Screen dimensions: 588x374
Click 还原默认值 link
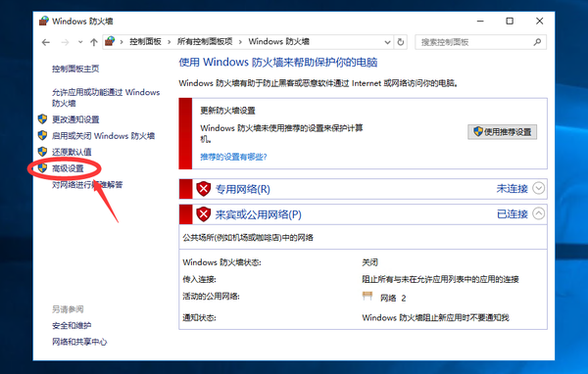click(x=72, y=152)
